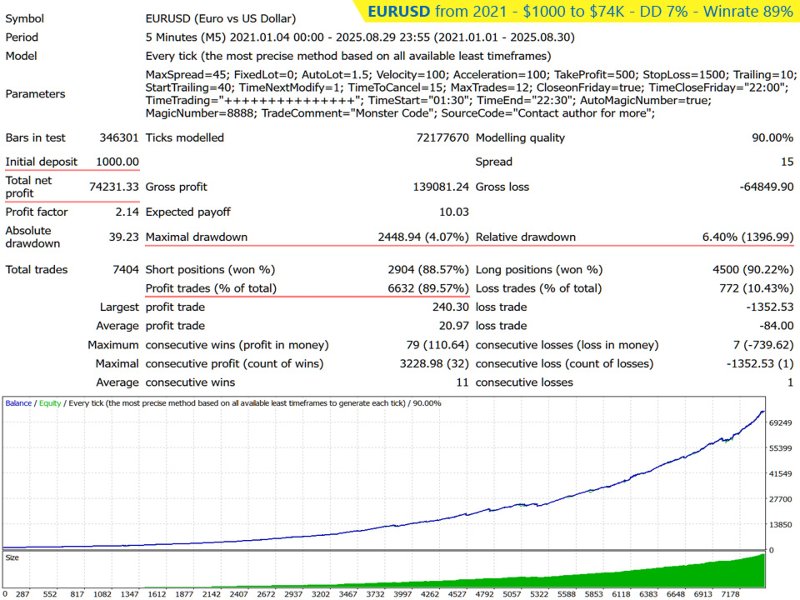
Task: Select the "Every tick" model description
Action: 348,56
